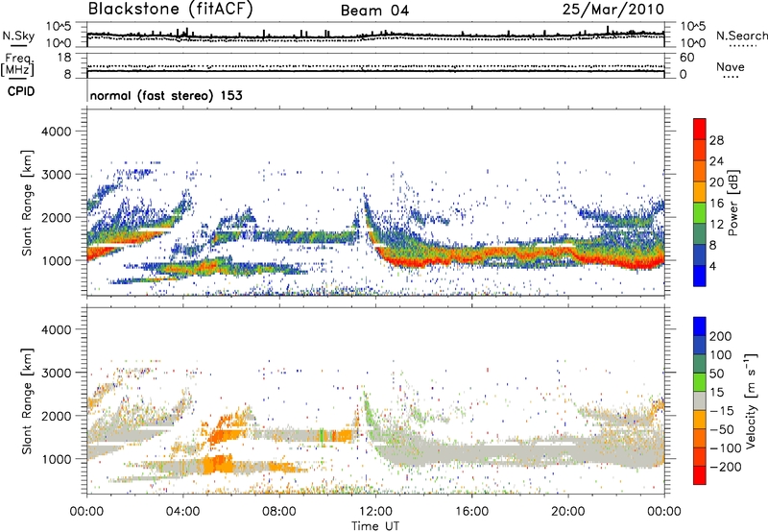Screen dimensions: 768x532
Task: Click the "20:00" time tick label
Action: click(567, 512)
